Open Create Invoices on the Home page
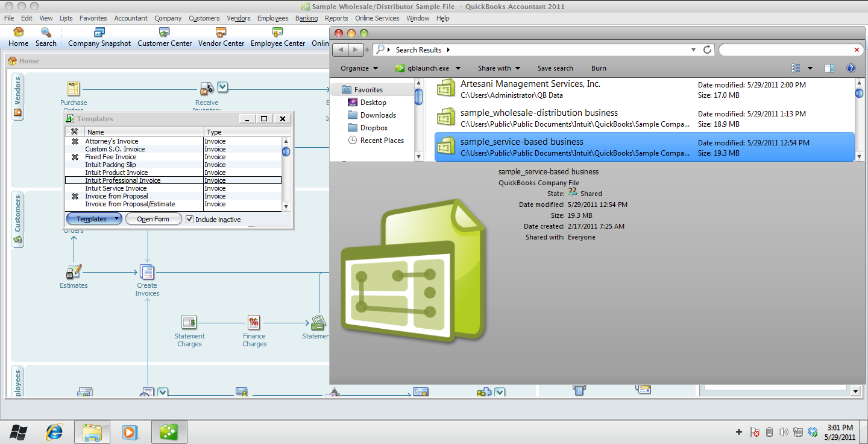 coord(147,272)
